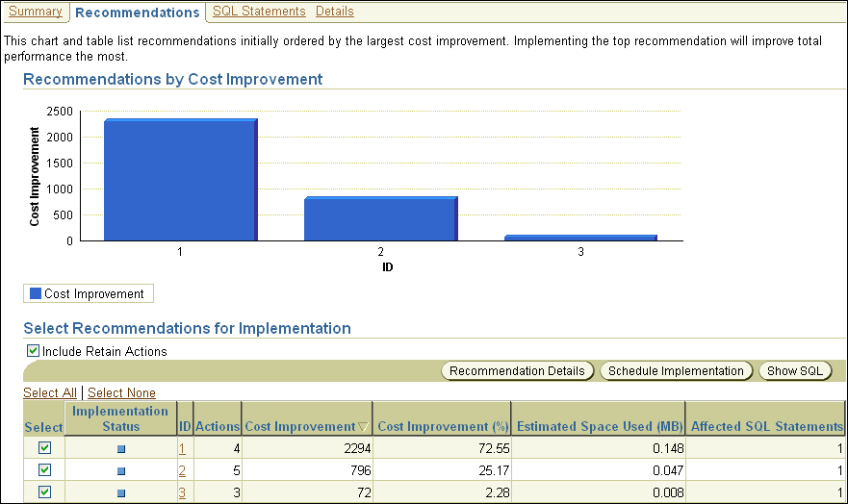Click implementation status icon for recommendation 2

click(x=121, y=471)
